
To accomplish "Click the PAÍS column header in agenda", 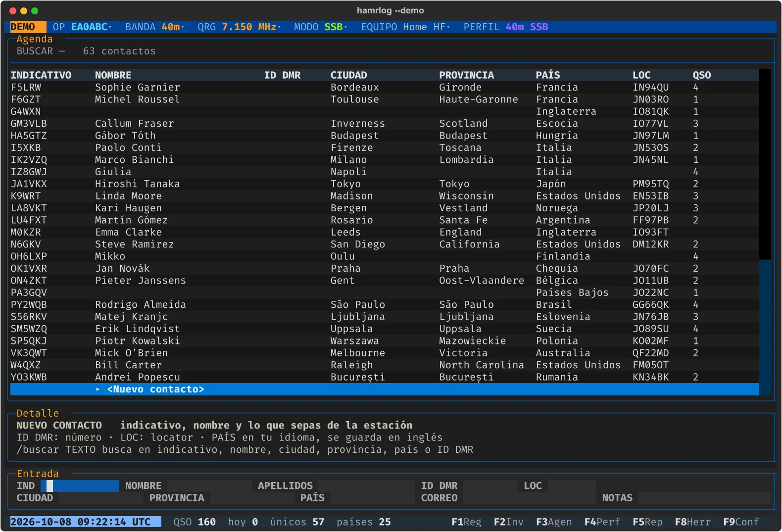I will click(548, 75).
